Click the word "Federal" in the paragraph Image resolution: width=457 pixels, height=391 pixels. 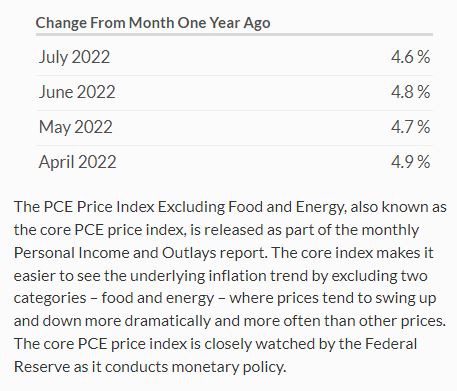coord(392,344)
